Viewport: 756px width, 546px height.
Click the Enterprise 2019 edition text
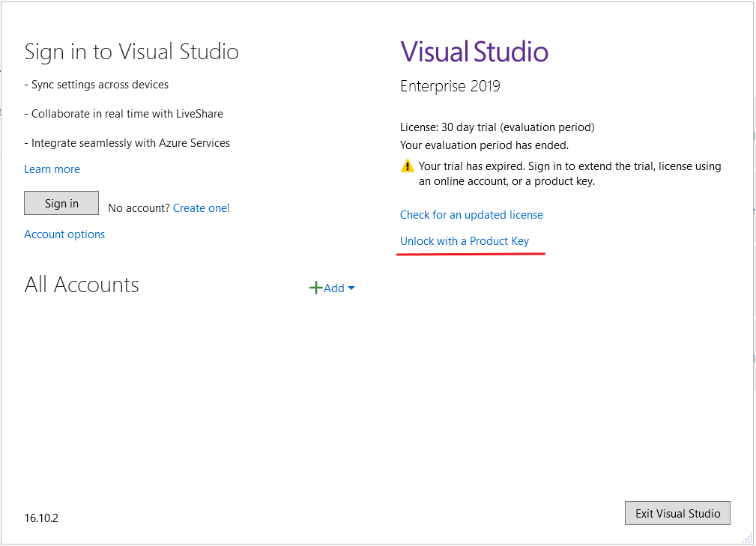pyautogui.click(x=450, y=86)
